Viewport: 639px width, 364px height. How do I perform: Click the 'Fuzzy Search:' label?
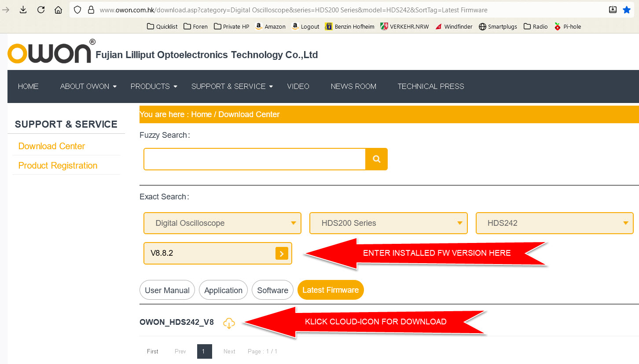click(x=165, y=135)
